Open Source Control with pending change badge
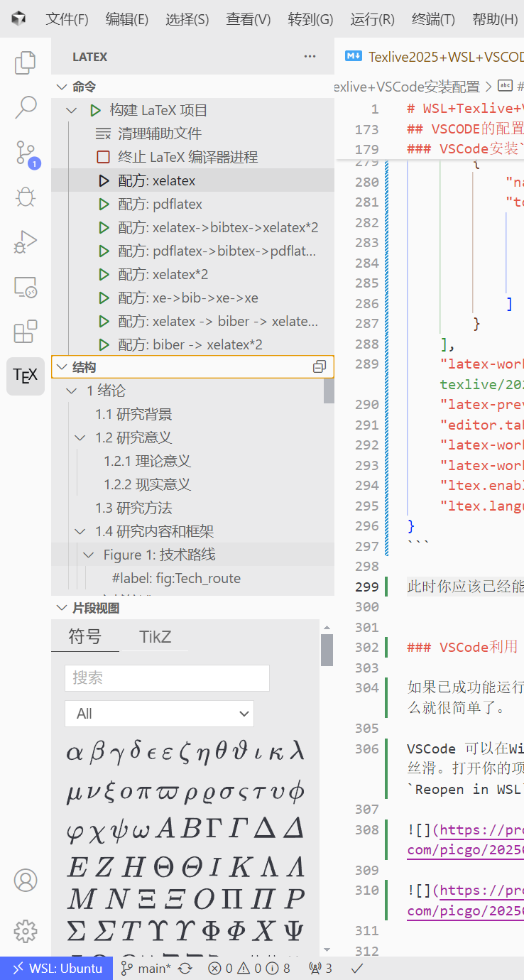The width and height of the screenshot is (524, 980). click(26, 153)
